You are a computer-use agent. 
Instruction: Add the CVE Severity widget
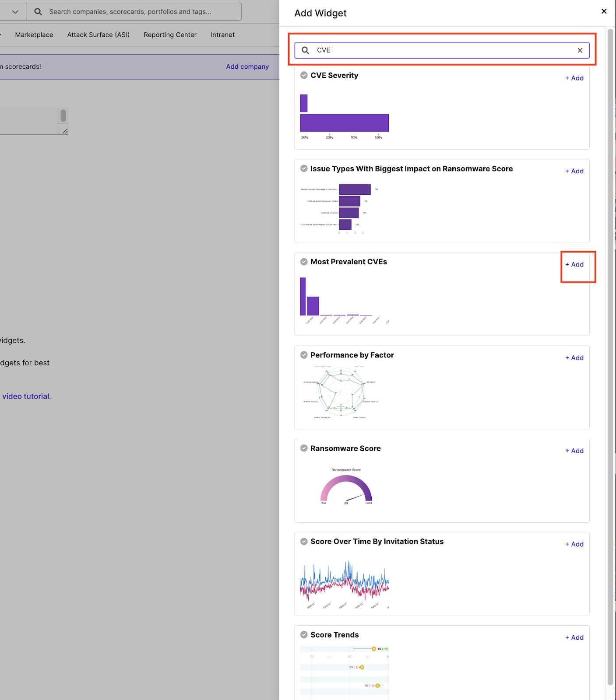pos(574,78)
